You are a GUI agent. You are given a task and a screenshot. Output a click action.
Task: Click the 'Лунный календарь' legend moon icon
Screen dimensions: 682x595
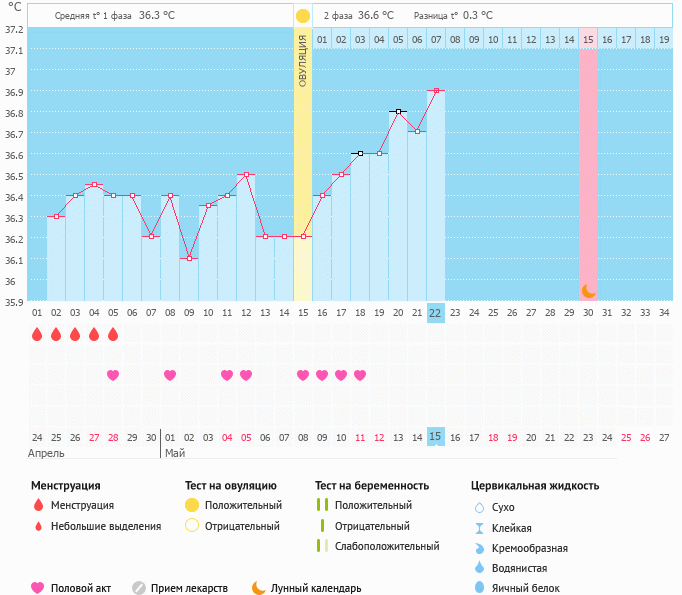click(x=258, y=588)
